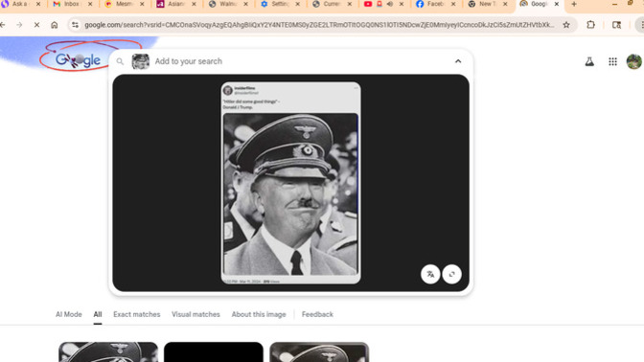
Task: Close the active Google tab
Action: pyautogui.click(x=557, y=4)
